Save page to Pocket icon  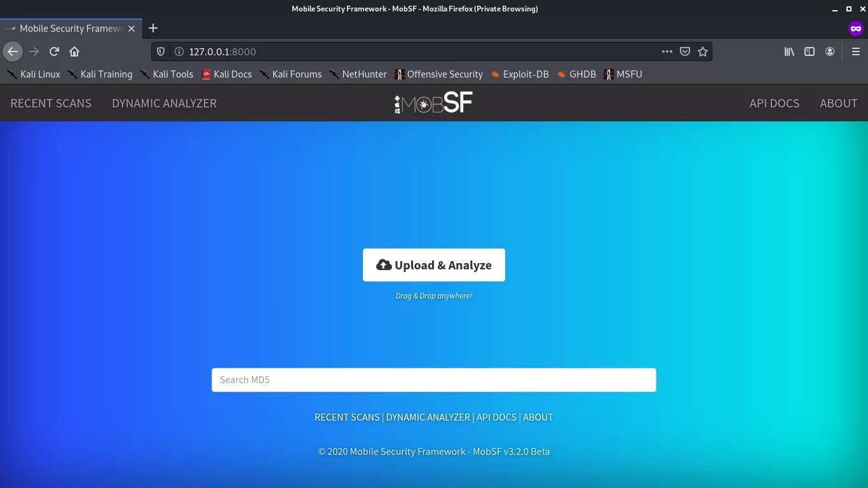(x=685, y=51)
